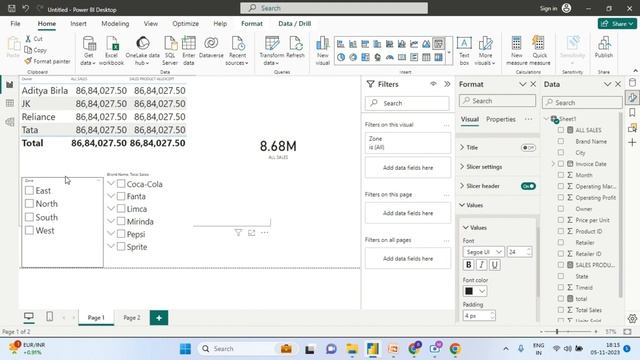Image resolution: width=640 pixels, height=360 pixels.
Task: Expand the Sprite brand node
Action: [x=111, y=247]
